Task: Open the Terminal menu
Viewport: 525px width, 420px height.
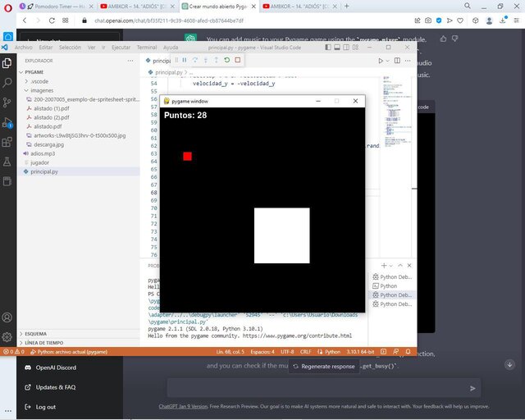Action: point(147,48)
